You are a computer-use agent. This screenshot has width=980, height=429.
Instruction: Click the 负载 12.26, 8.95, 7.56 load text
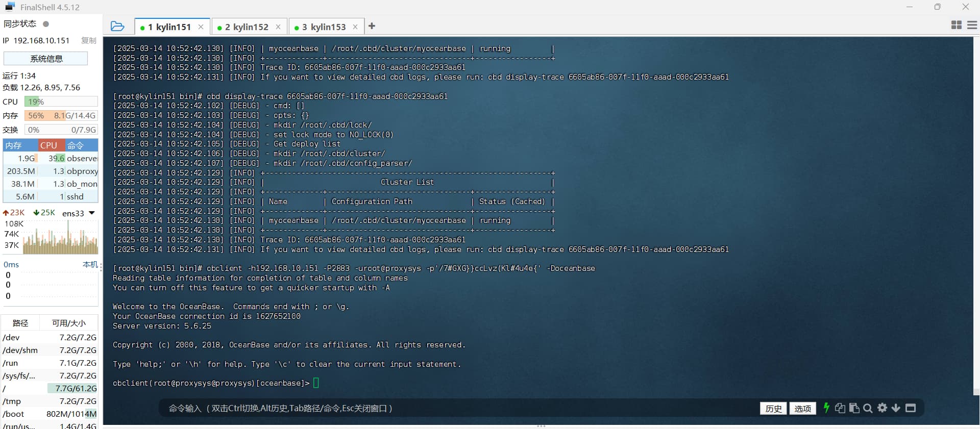(x=41, y=87)
